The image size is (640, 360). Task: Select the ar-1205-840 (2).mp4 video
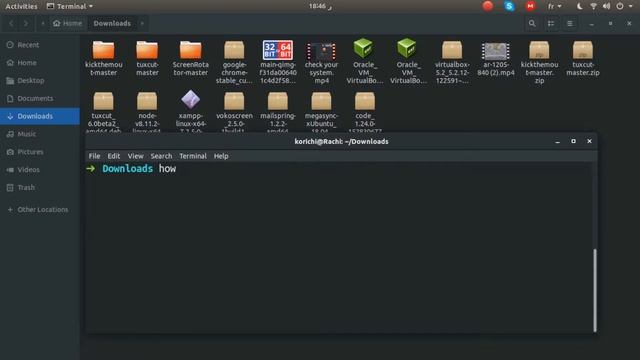496,58
